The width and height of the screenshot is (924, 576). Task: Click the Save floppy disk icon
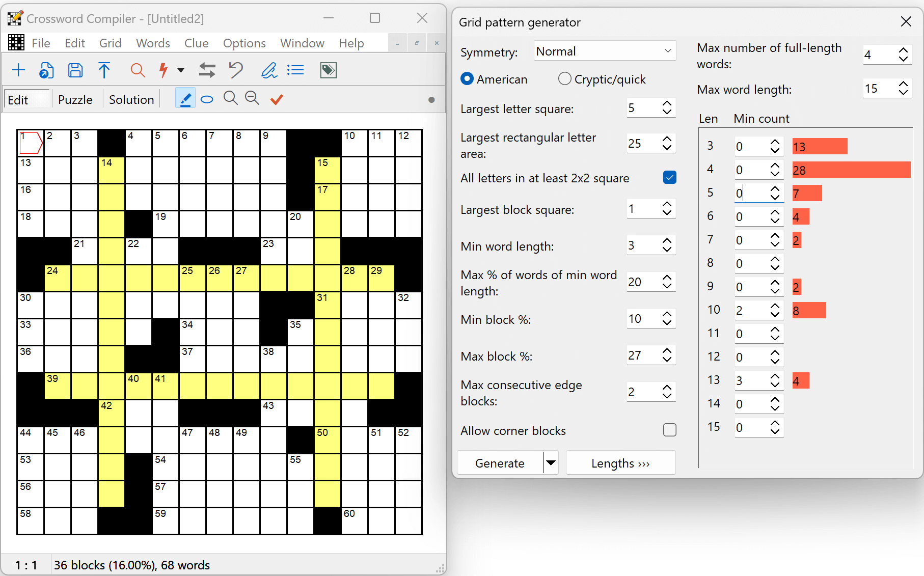tap(75, 70)
